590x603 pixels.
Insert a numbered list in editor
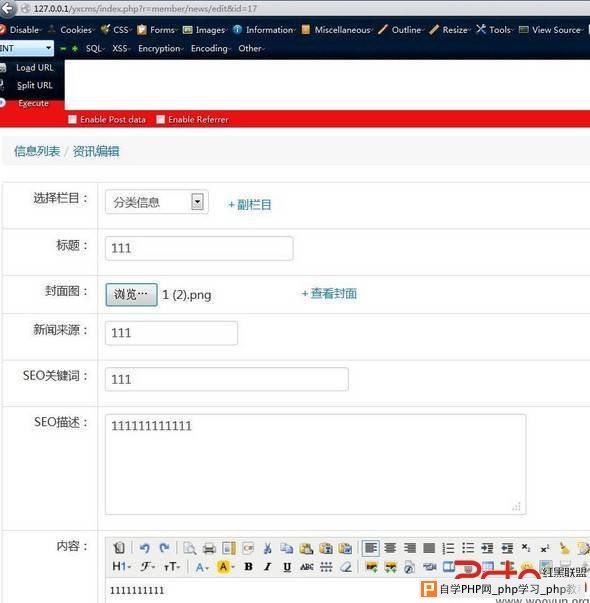pos(448,548)
